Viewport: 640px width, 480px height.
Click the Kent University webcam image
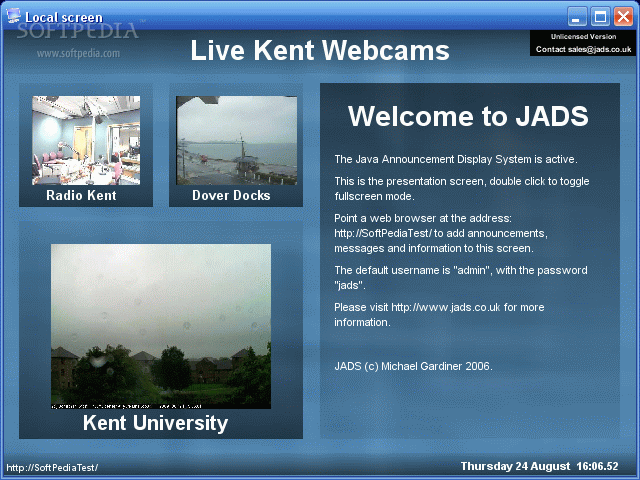click(161, 326)
